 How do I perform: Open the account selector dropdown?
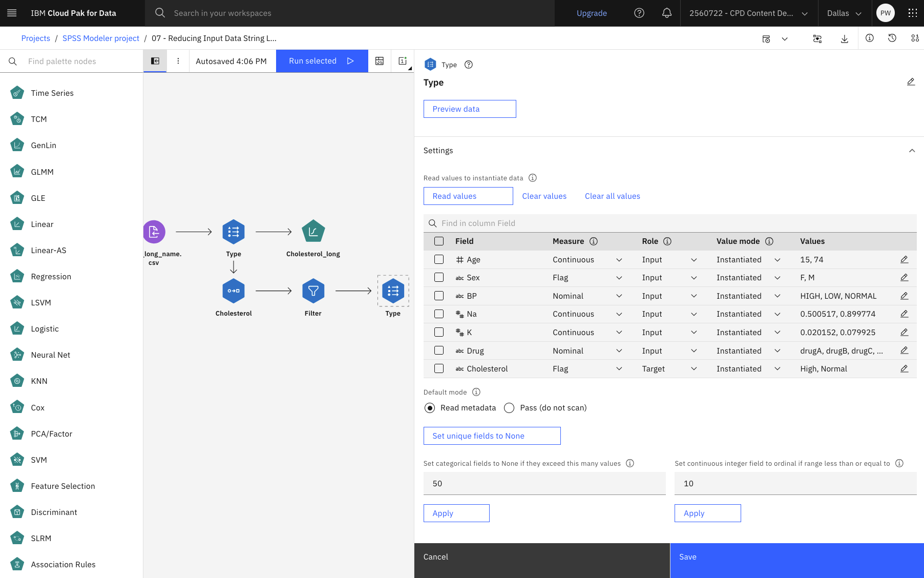point(749,13)
